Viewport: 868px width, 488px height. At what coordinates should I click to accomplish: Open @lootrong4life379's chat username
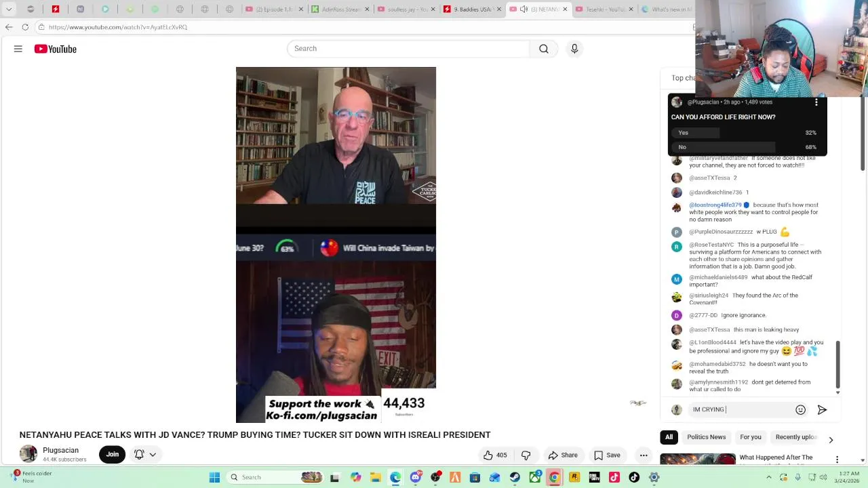[715, 205]
